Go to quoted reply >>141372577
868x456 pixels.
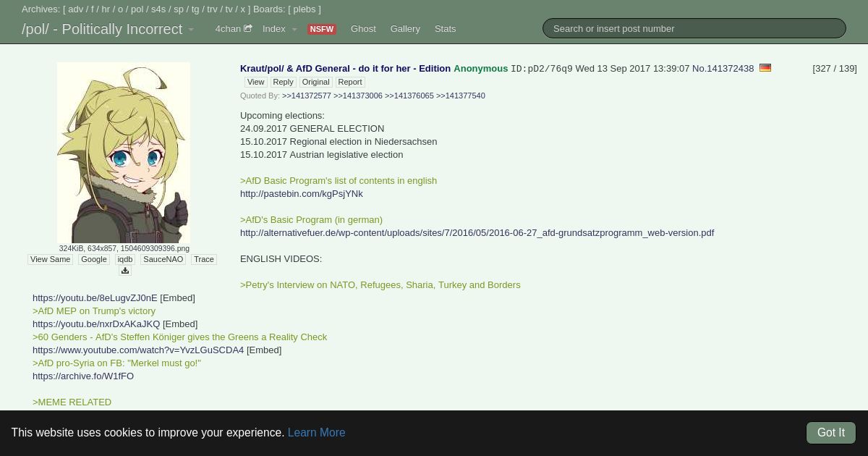point(307,96)
